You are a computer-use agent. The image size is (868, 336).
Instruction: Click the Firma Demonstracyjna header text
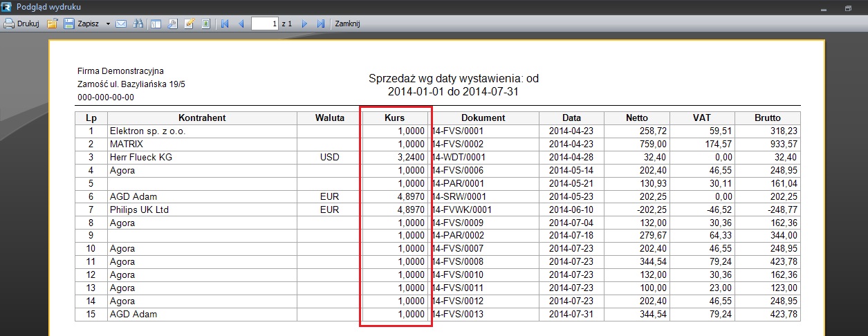pos(120,71)
